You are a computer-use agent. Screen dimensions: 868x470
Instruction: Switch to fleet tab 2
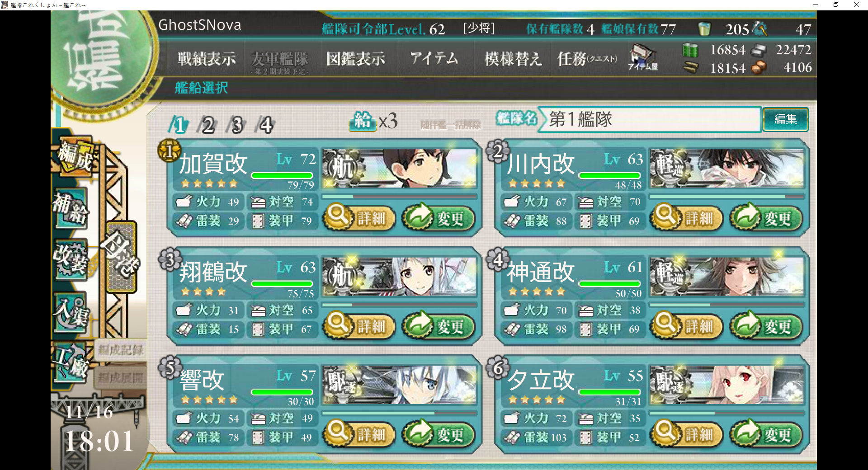pos(208,125)
